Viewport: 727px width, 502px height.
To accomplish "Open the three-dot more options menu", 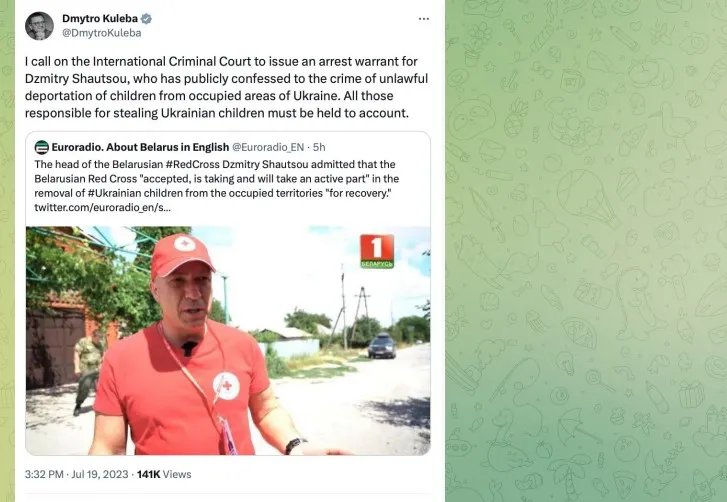I will tap(423, 19).
